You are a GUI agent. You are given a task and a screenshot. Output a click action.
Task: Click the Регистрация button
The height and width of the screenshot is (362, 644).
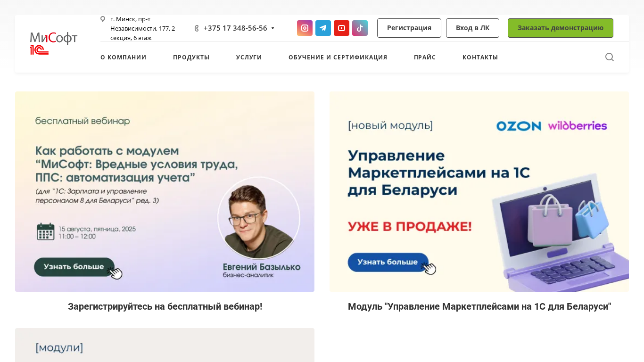(x=409, y=28)
